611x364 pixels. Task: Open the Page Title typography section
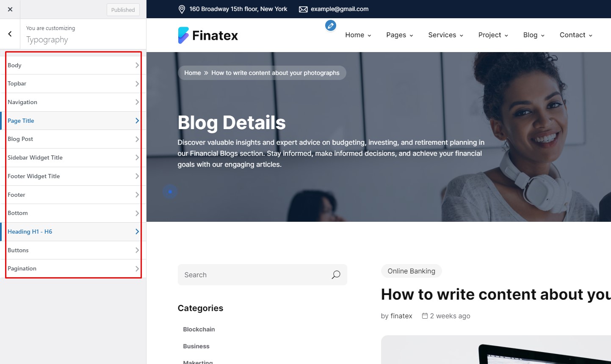pos(73,121)
